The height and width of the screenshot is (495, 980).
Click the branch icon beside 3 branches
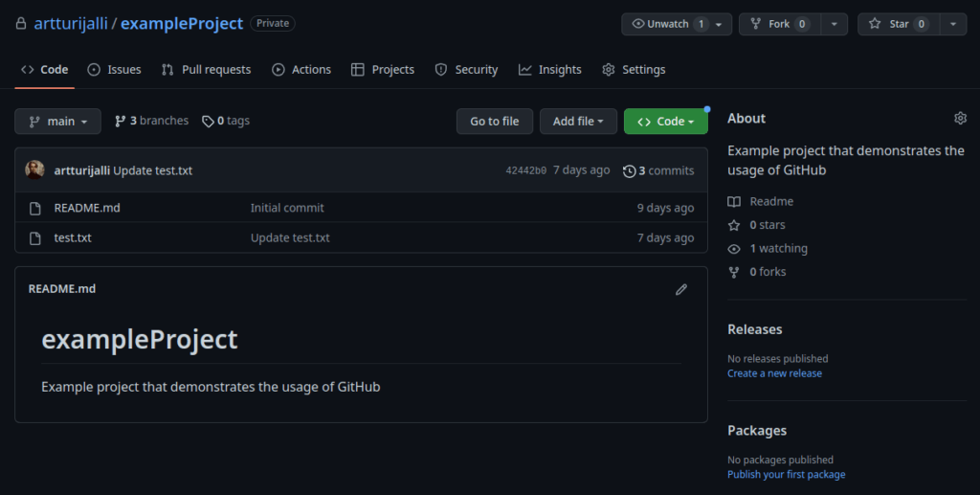pyautogui.click(x=120, y=122)
